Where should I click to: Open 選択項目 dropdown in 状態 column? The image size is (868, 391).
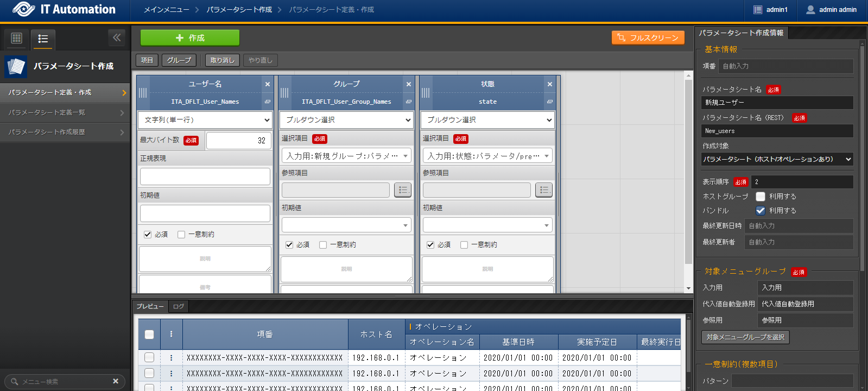(x=487, y=156)
